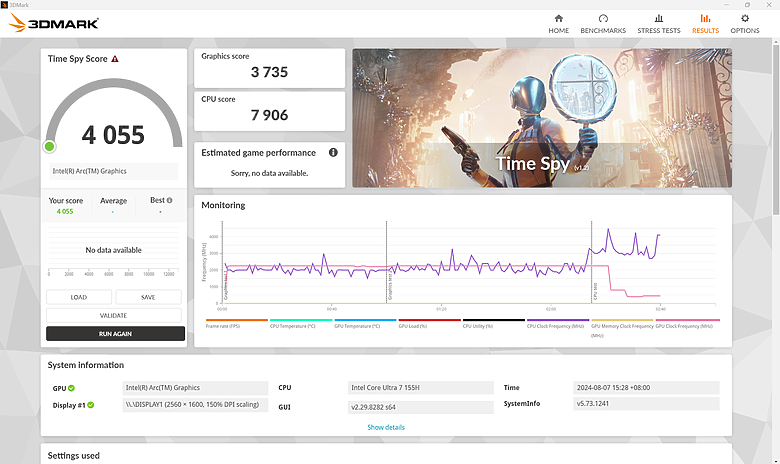Open the Benchmarks gauge icon
This screenshot has width=780, height=464.
(603, 18)
